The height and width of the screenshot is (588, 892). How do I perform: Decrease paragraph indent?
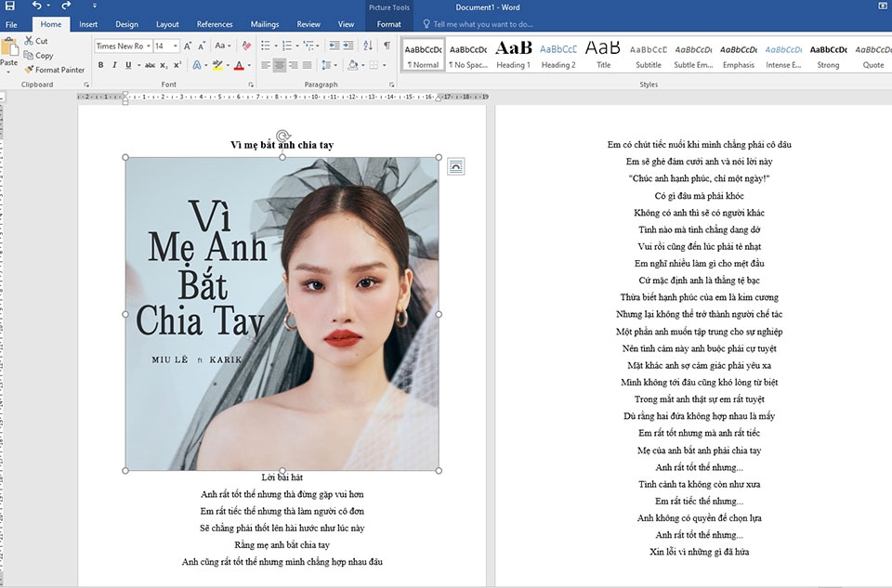334,46
